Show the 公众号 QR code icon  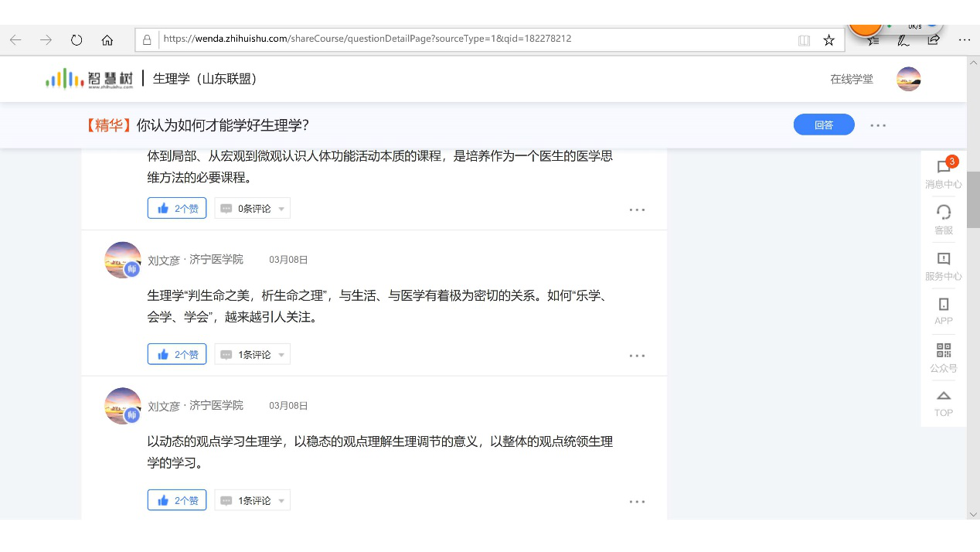tap(943, 351)
